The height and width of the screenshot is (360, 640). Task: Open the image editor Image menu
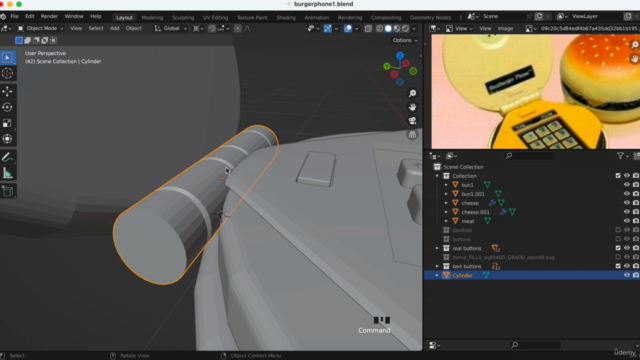pos(505,29)
